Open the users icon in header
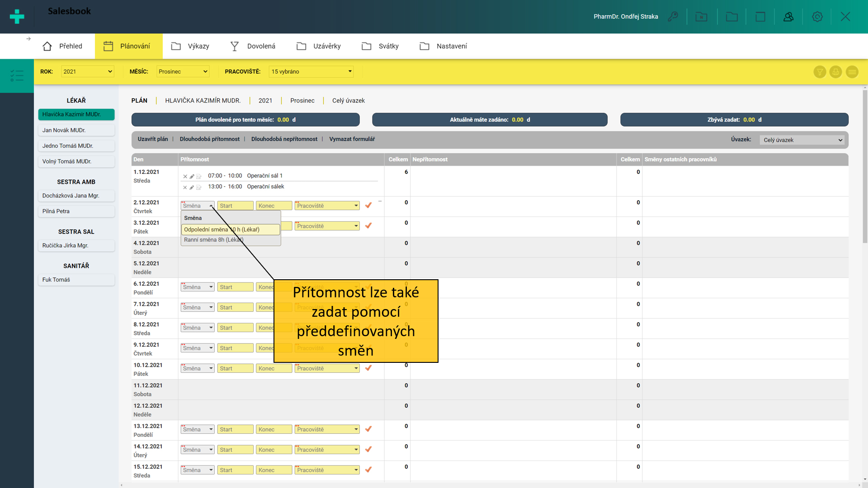This screenshot has height=488, width=868. 788,17
